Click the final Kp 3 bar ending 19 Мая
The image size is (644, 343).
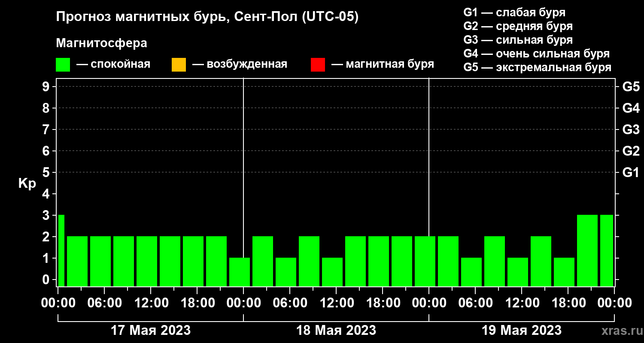point(607,250)
